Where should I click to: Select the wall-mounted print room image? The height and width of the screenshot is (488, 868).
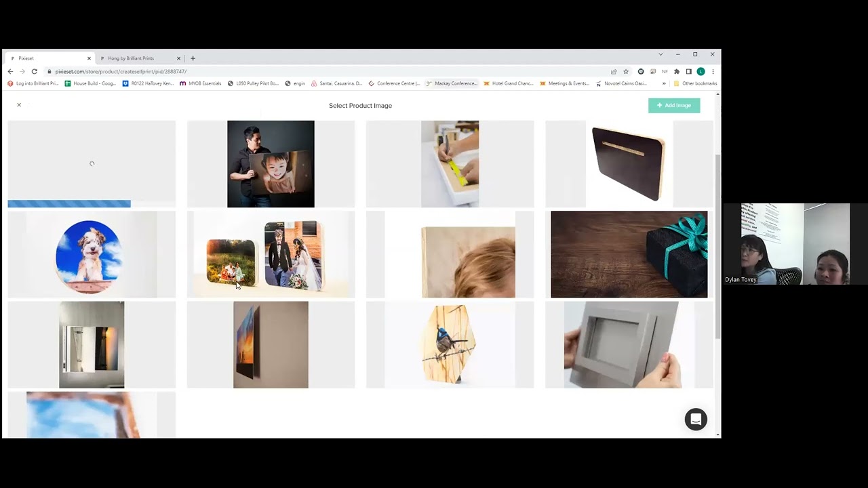pos(92,345)
